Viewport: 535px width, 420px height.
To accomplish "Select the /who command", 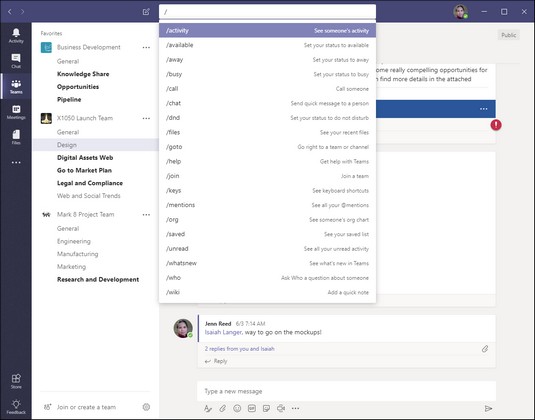I will pyautogui.click(x=268, y=278).
